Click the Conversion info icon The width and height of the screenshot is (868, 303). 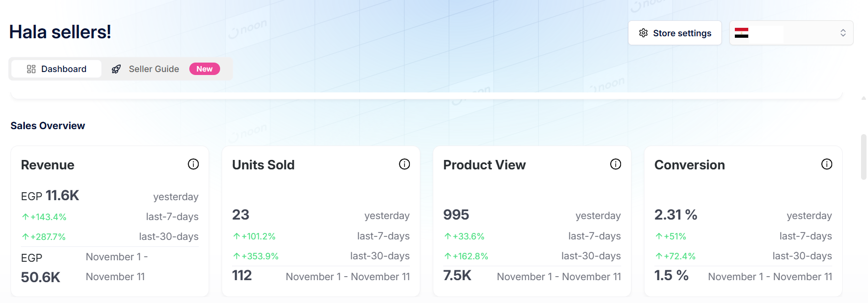pos(827,164)
